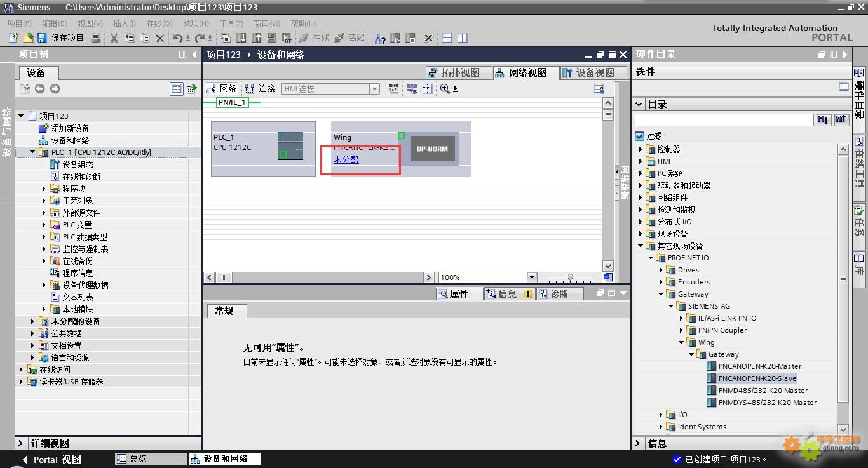Click the show overview table icon in project tree

(x=177, y=89)
